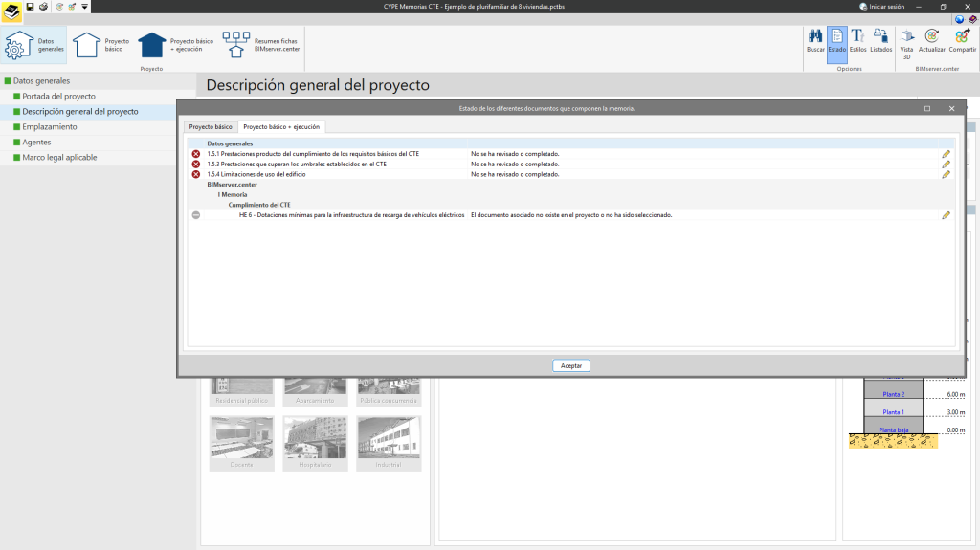Select Proyecto básico ribbon button
Viewport: 980px width, 550px height.
[100, 45]
